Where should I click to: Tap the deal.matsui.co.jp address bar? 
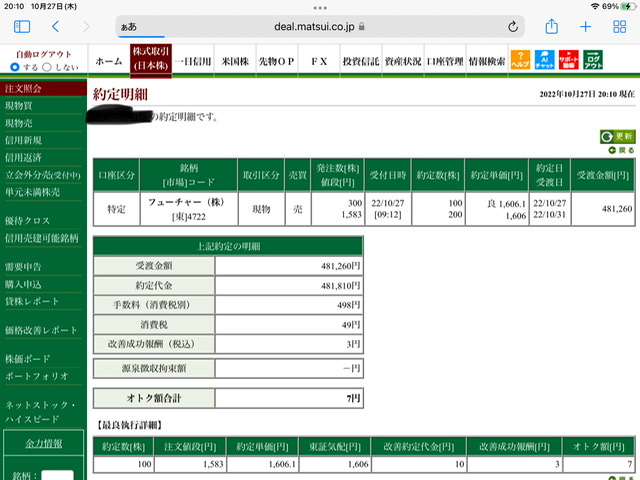point(320,27)
